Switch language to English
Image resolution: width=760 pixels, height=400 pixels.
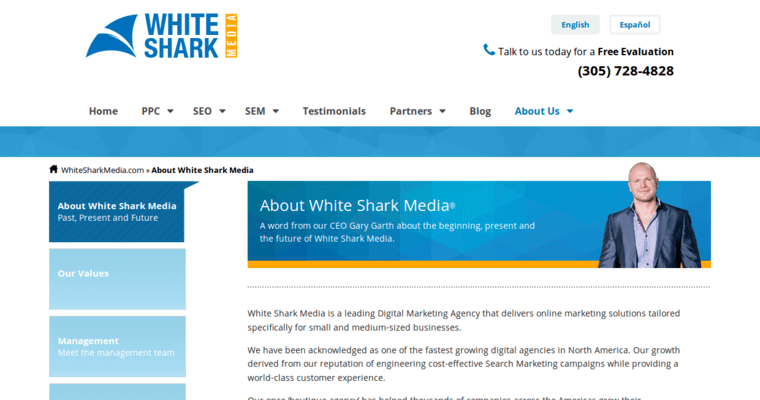[575, 25]
